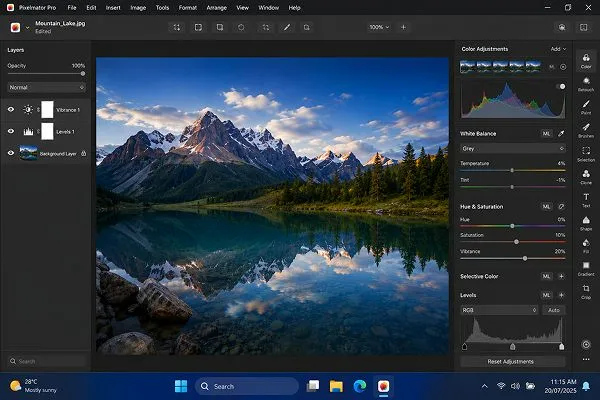The width and height of the screenshot is (600, 400).
Task: Open the 100% zoom dropdown
Action: [379, 27]
